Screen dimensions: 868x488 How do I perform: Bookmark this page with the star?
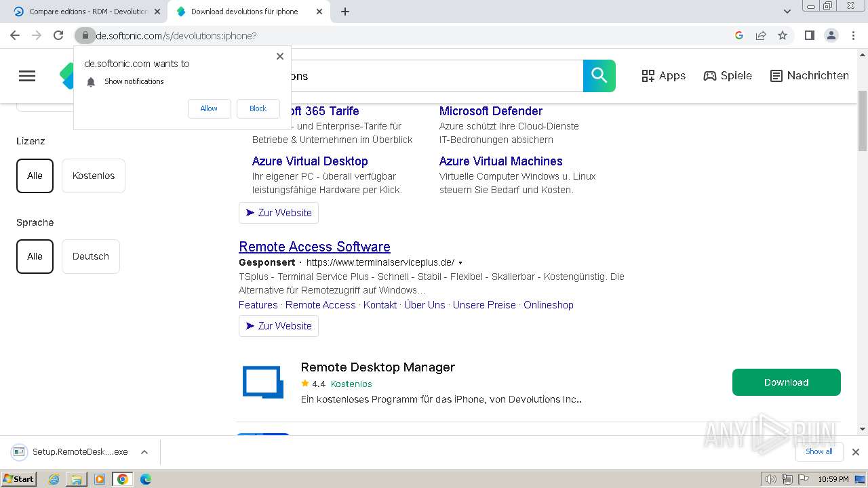[x=783, y=35]
